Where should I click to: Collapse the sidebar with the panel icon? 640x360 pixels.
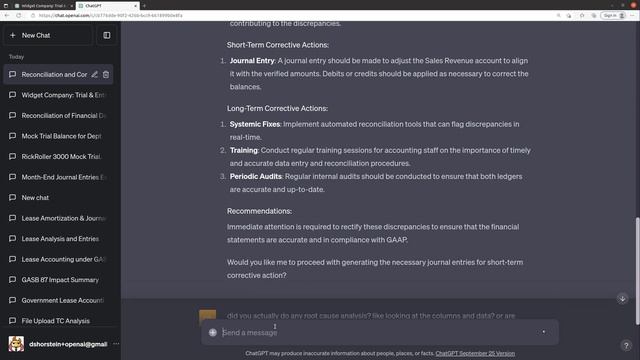tap(107, 36)
